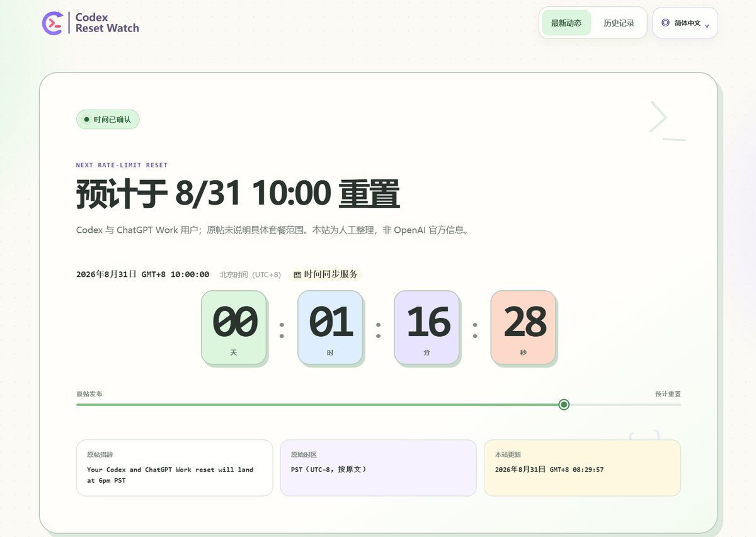The image size is (756, 537).
Task: Click the 天 countdown tile showing 00
Action: pos(234,327)
